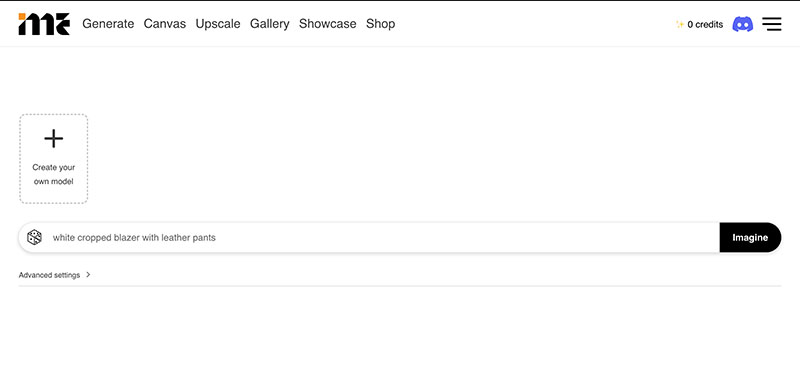Screen dimensions: 800x367
Task: Navigate to the Gallery
Action: point(269,24)
